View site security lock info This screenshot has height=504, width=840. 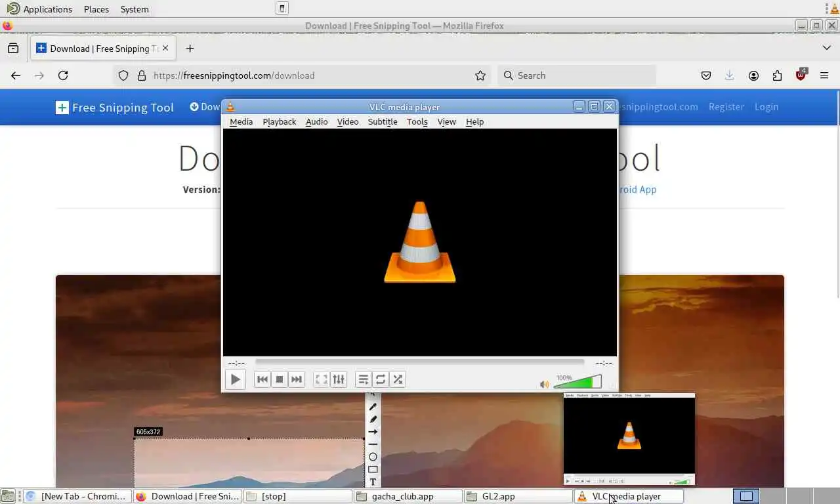pos(141,75)
